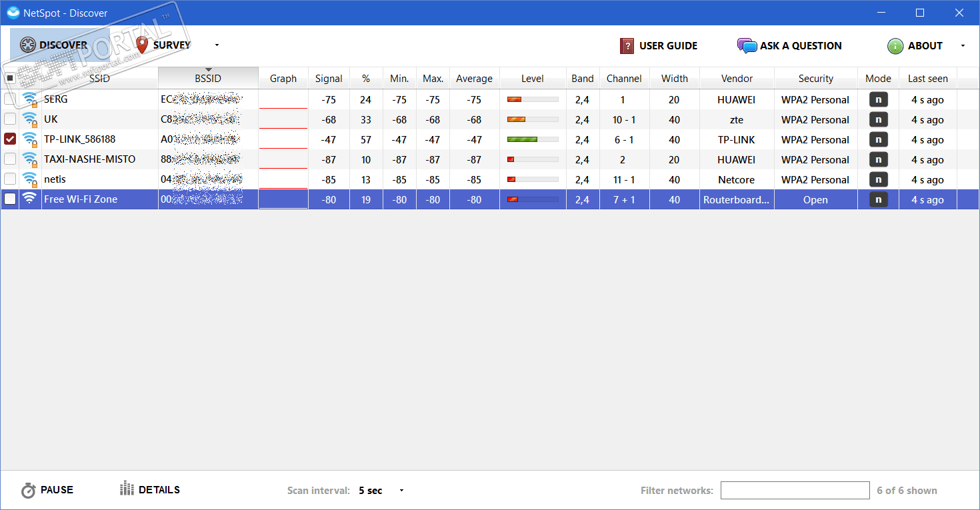This screenshot has height=510, width=980.
Task: Click the Wi-Fi icon for netis
Action: click(x=30, y=180)
